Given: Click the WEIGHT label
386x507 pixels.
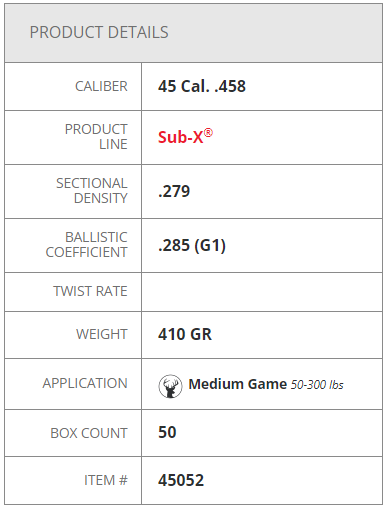Looking at the screenshot, I should coord(102,334).
